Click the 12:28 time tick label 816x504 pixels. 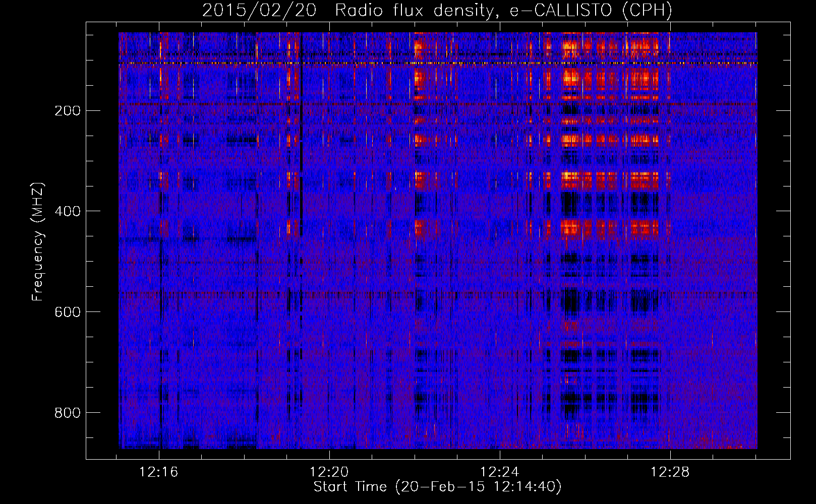pyautogui.click(x=670, y=472)
